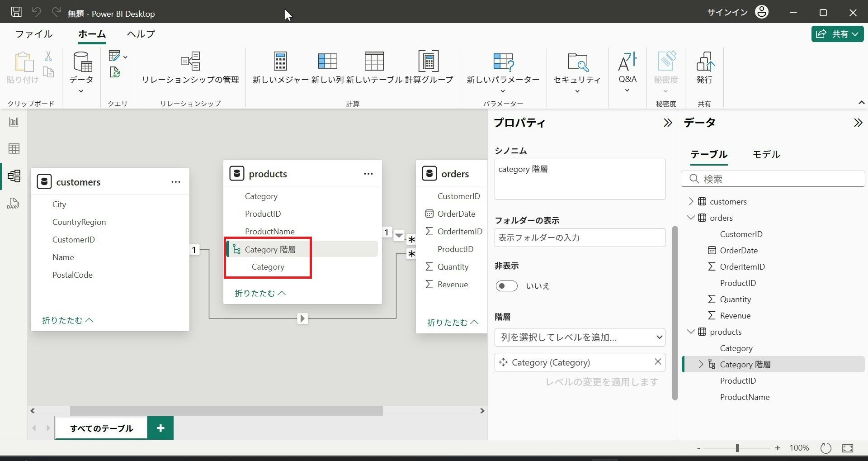Click the Properties pane vertical scrollbar
The image size is (868, 461).
pos(675,313)
